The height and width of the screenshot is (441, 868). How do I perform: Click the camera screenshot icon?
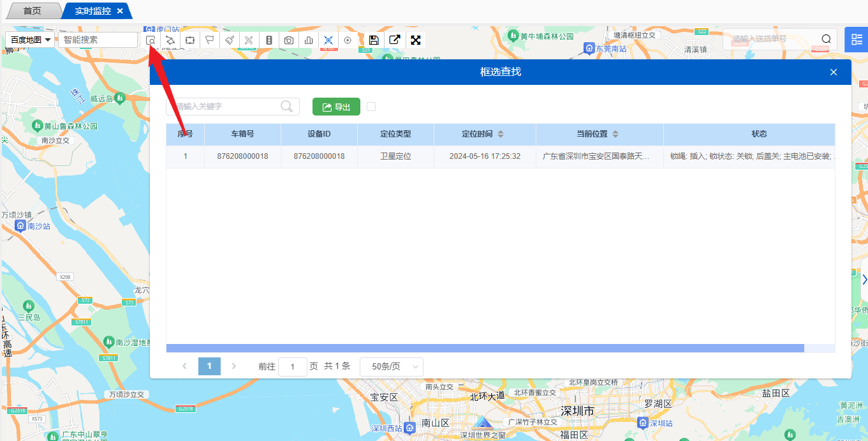[289, 40]
